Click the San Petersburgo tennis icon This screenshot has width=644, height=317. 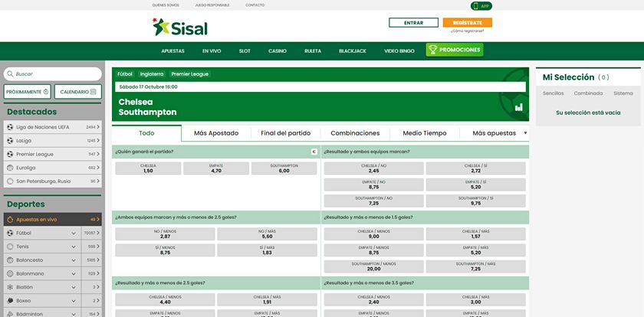[10, 181]
